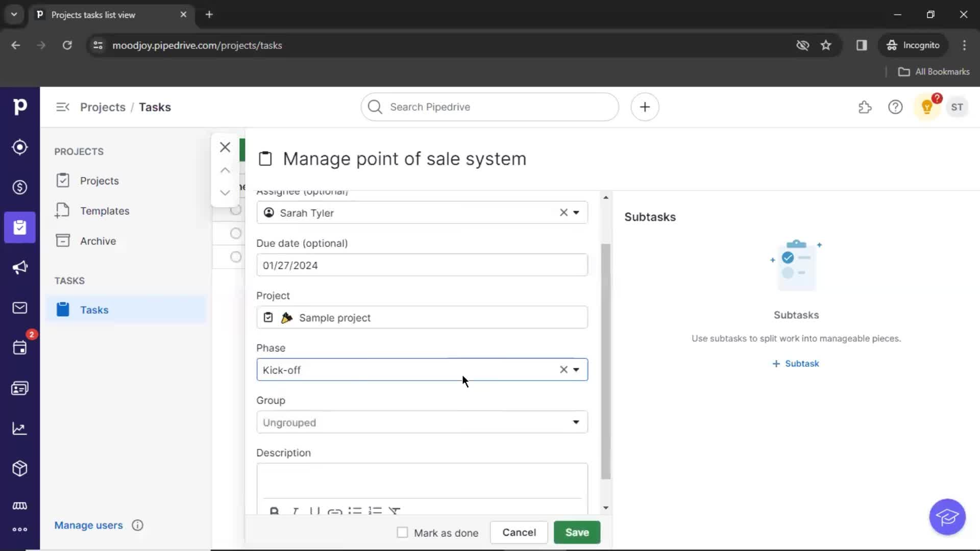Viewport: 980px width, 551px height.
Task: Click the Templates sidebar icon
Action: tap(62, 211)
